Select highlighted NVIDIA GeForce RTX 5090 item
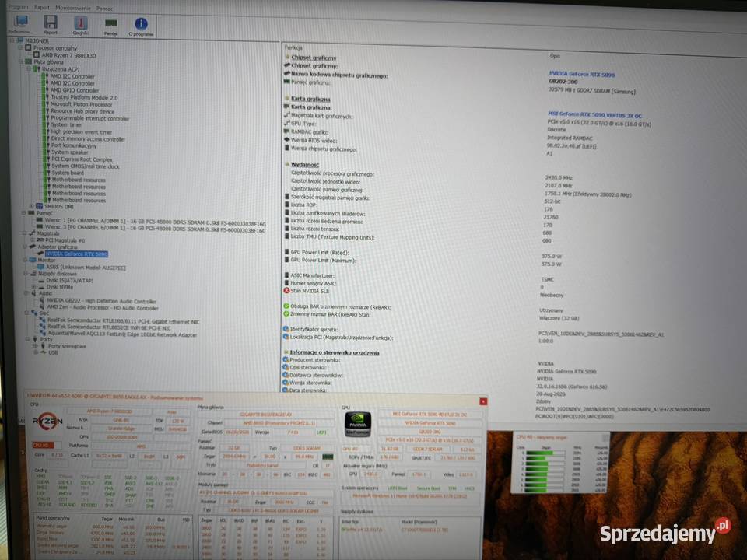 77,254
